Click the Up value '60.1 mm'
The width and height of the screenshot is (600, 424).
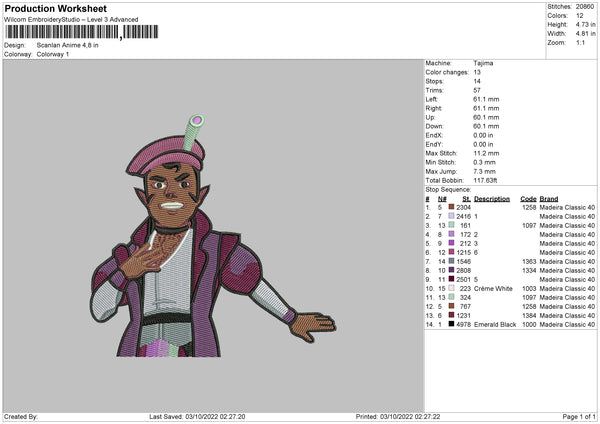point(486,117)
